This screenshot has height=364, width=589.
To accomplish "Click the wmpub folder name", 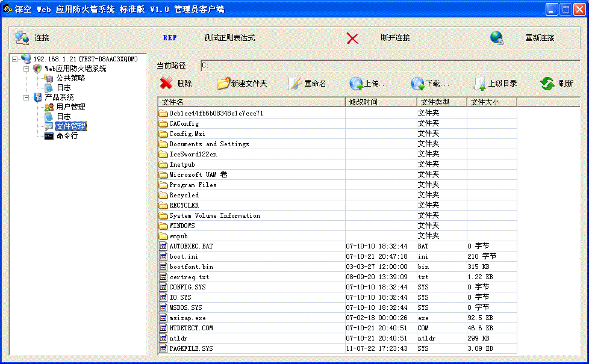I will click(x=178, y=236).
